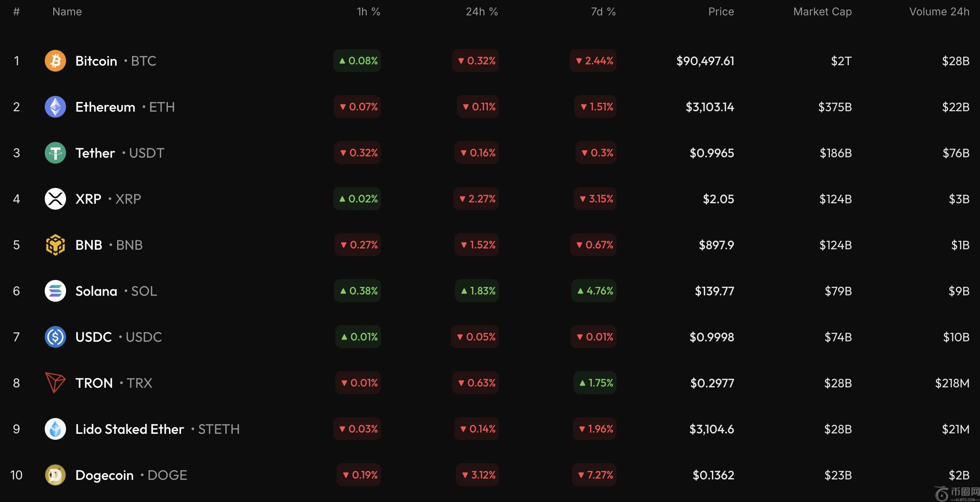Image resolution: width=980 pixels, height=502 pixels.
Task: Open the Lido Staked Ether name link
Action: [130, 429]
